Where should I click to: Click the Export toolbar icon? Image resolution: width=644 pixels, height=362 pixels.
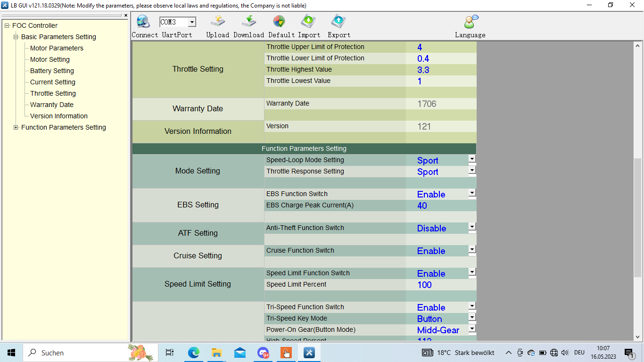coord(339,22)
